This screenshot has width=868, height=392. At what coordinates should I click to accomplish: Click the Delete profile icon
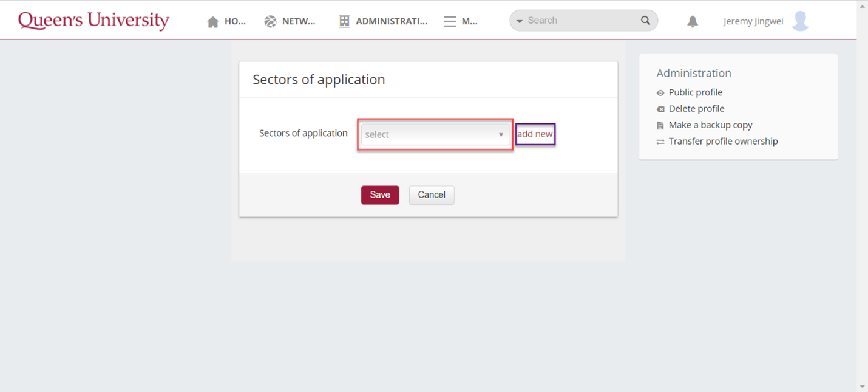click(660, 109)
